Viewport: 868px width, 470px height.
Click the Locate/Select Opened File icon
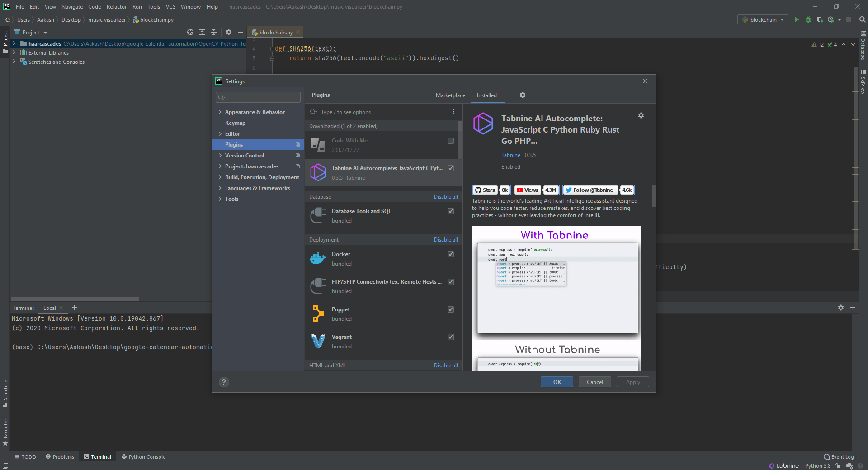click(190, 32)
